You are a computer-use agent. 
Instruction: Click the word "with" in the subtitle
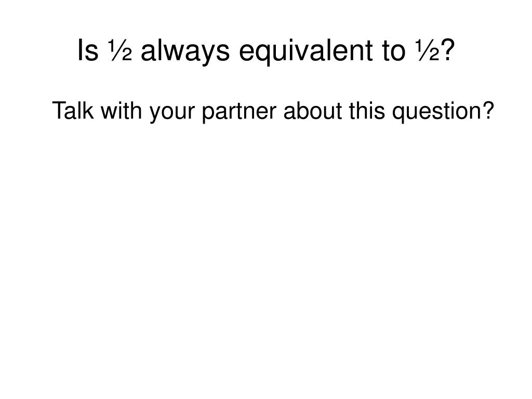pos(121,111)
